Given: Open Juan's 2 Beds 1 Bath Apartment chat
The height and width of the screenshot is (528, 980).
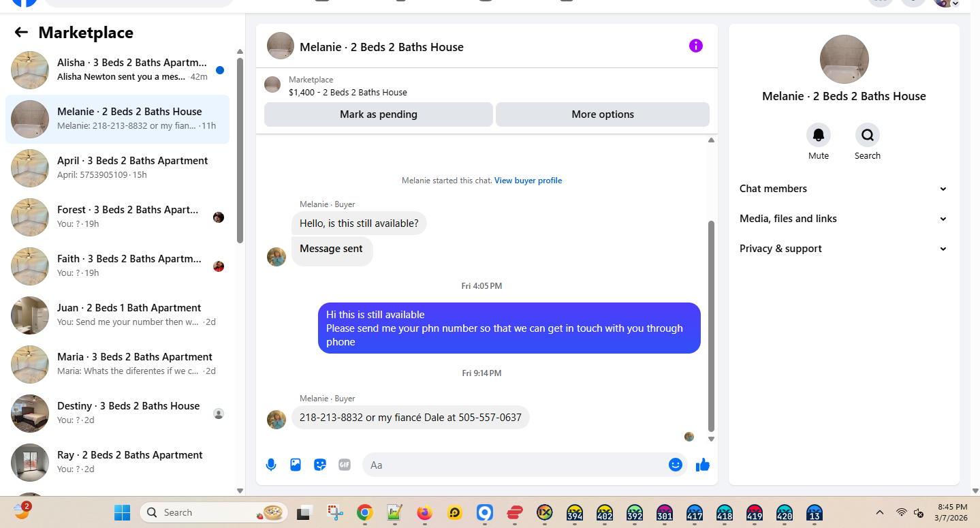Looking at the screenshot, I should tap(118, 315).
